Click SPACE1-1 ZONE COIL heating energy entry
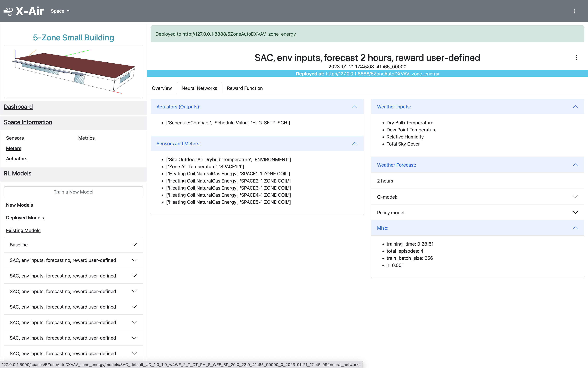The width and height of the screenshot is (588, 368). (x=228, y=173)
